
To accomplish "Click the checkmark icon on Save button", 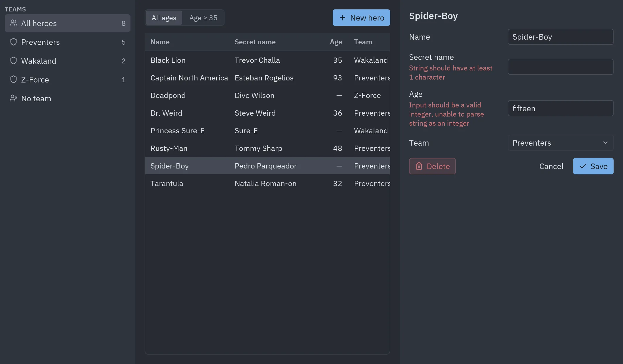I will click(x=583, y=166).
